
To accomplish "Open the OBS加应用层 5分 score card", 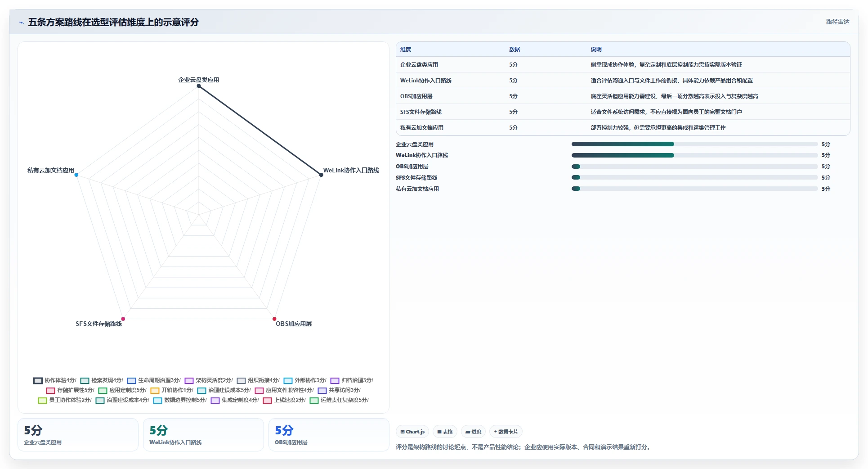I will pyautogui.click(x=329, y=435).
